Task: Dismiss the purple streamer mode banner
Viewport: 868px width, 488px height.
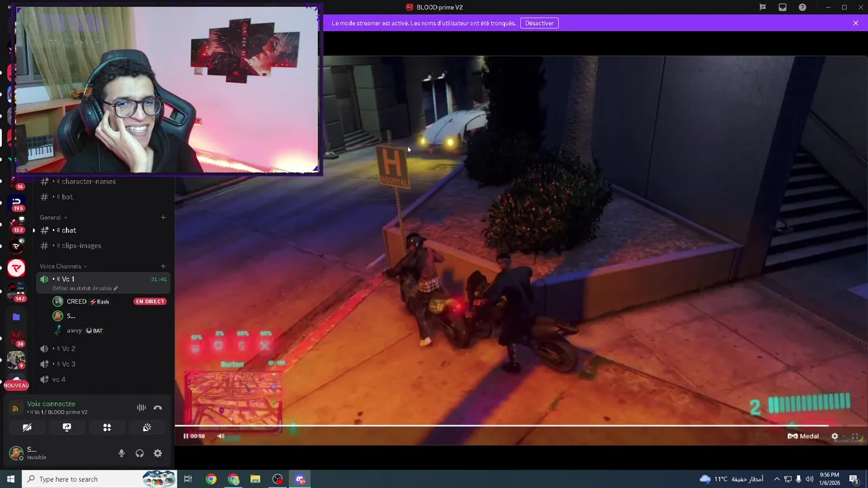Action: coord(856,23)
